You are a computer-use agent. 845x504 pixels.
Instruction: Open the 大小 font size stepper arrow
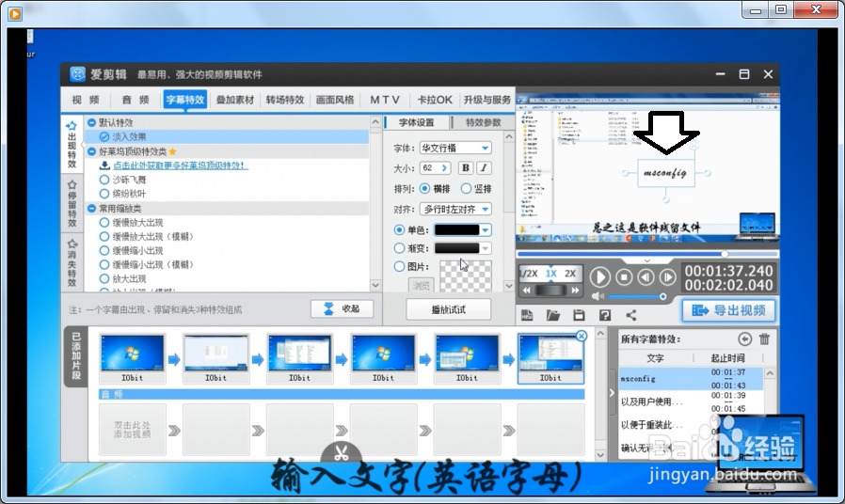(444, 168)
